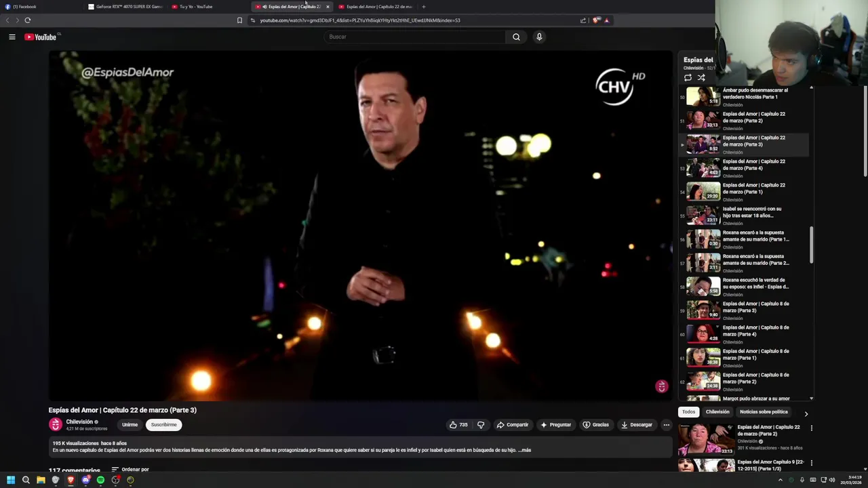This screenshot has height=488, width=868.
Task: Go to YouTube home via logo
Action: (x=41, y=37)
